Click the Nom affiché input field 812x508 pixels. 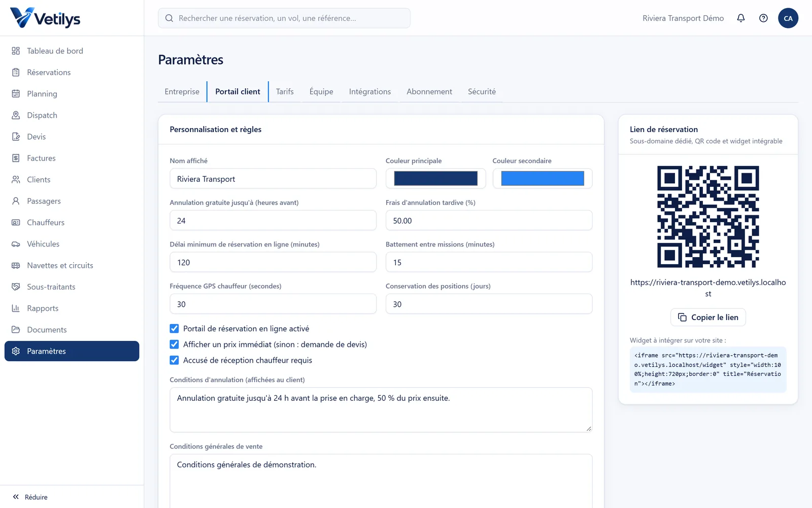click(273, 179)
